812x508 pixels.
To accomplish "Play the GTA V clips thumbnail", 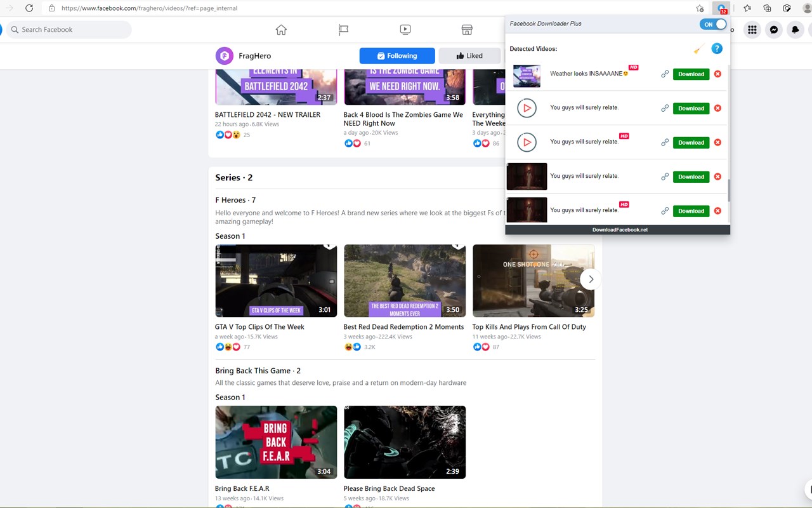I will [x=276, y=281].
